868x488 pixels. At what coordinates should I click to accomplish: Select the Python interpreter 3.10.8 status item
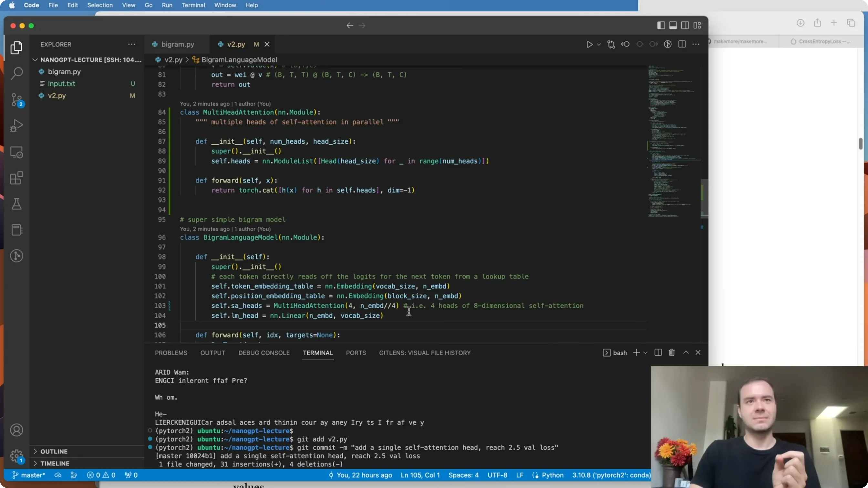[x=611, y=475]
